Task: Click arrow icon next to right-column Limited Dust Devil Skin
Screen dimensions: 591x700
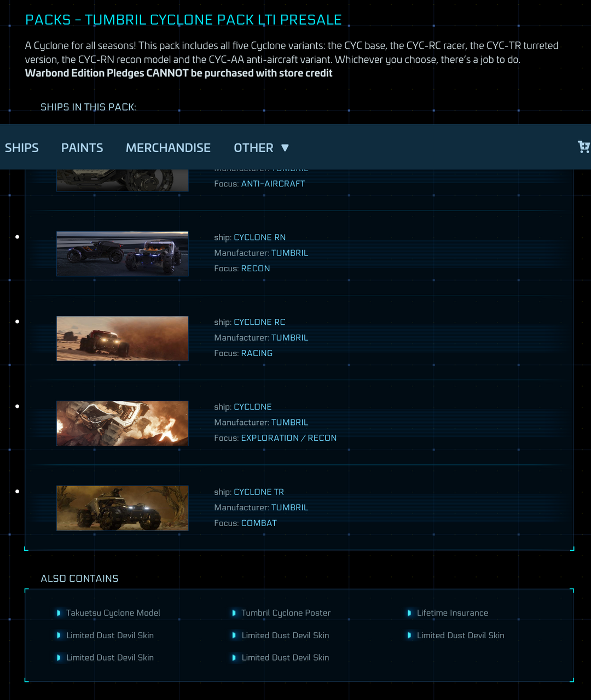Action: pos(410,635)
